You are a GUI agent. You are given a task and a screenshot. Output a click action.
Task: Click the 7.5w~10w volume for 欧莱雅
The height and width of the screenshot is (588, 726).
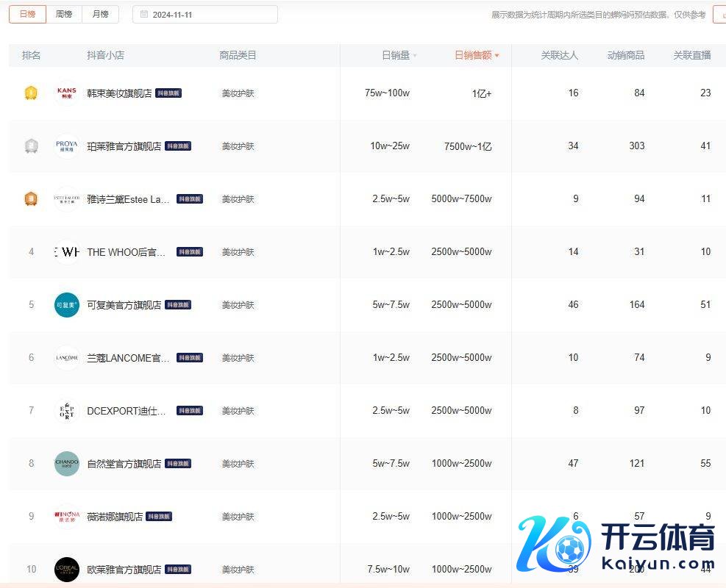[x=388, y=570]
